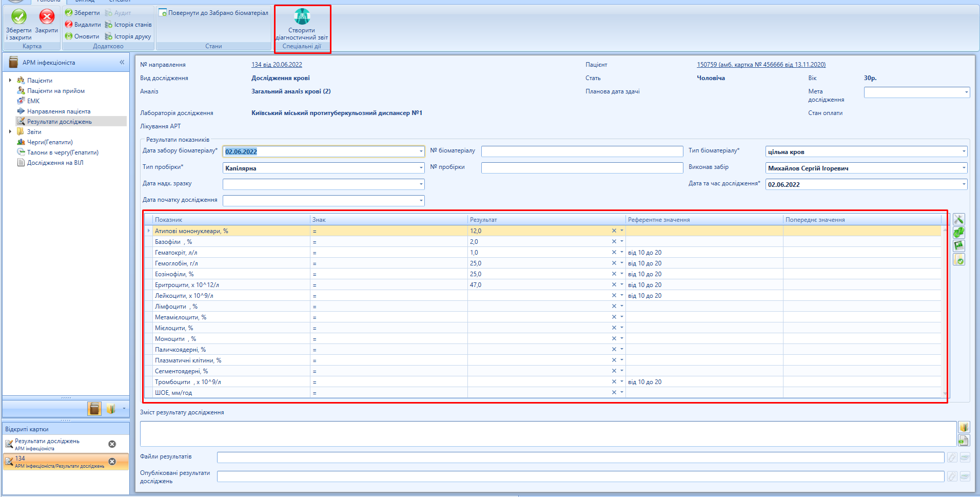
Task: Clear result value in Гемоглобін row
Action: (x=614, y=263)
